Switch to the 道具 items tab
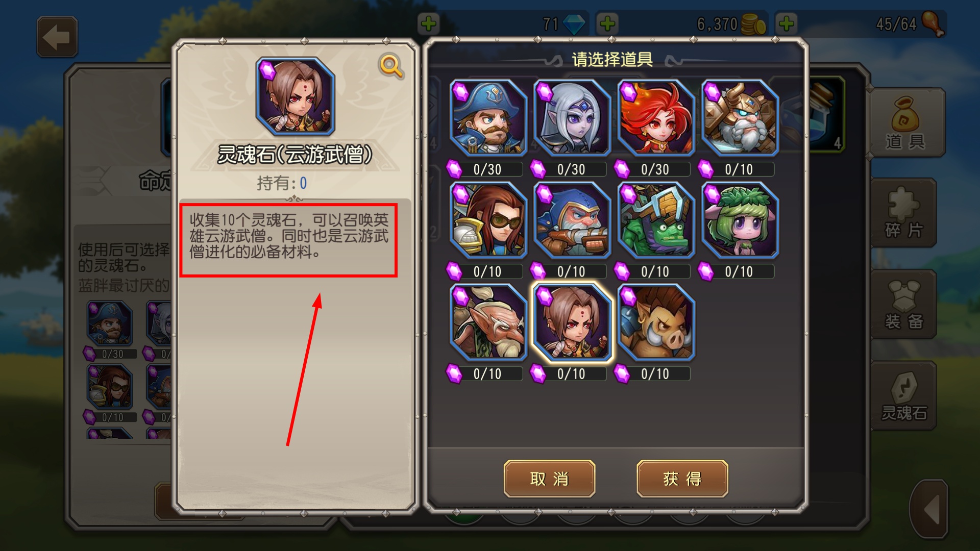This screenshot has width=980, height=551. pos(905,122)
